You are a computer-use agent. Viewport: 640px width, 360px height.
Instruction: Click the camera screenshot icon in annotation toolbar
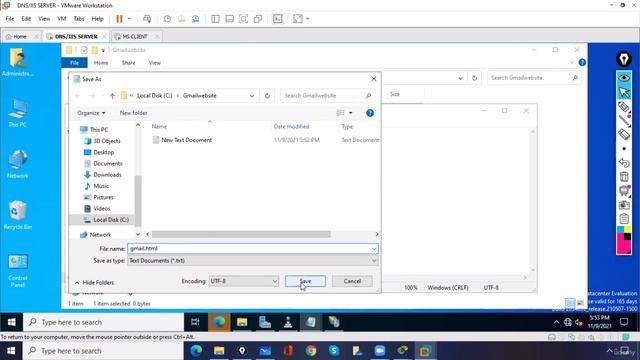pos(624,205)
